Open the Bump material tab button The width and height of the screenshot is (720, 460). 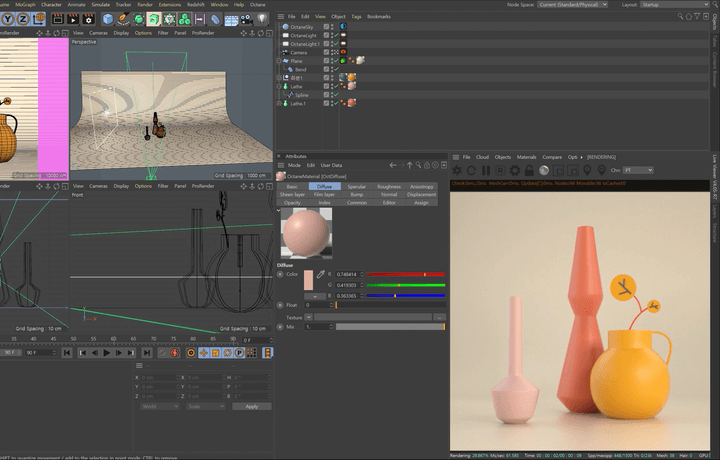tap(356, 195)
